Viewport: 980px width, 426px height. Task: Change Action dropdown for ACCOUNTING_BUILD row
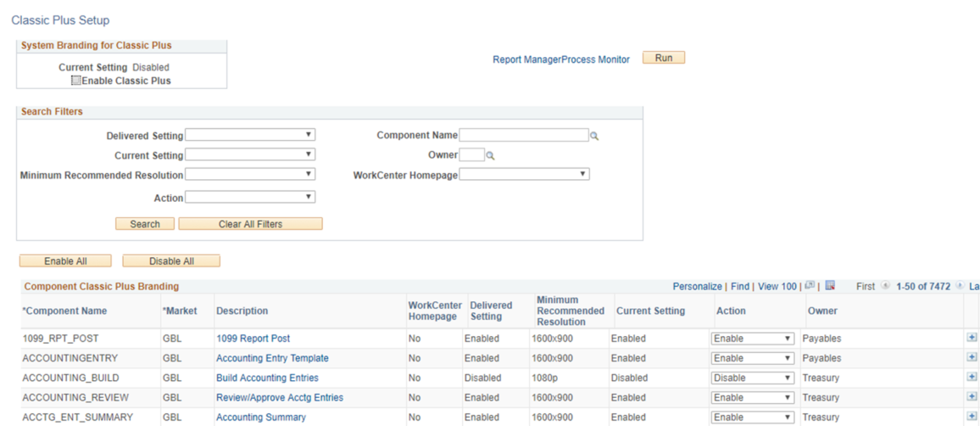(x=753, y=378)
